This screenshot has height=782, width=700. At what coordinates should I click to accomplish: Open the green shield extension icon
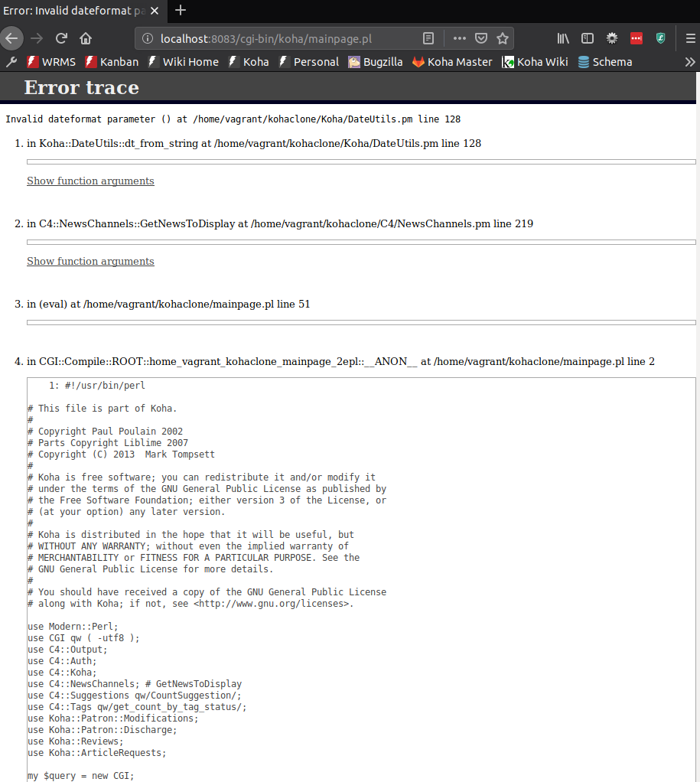661,38
